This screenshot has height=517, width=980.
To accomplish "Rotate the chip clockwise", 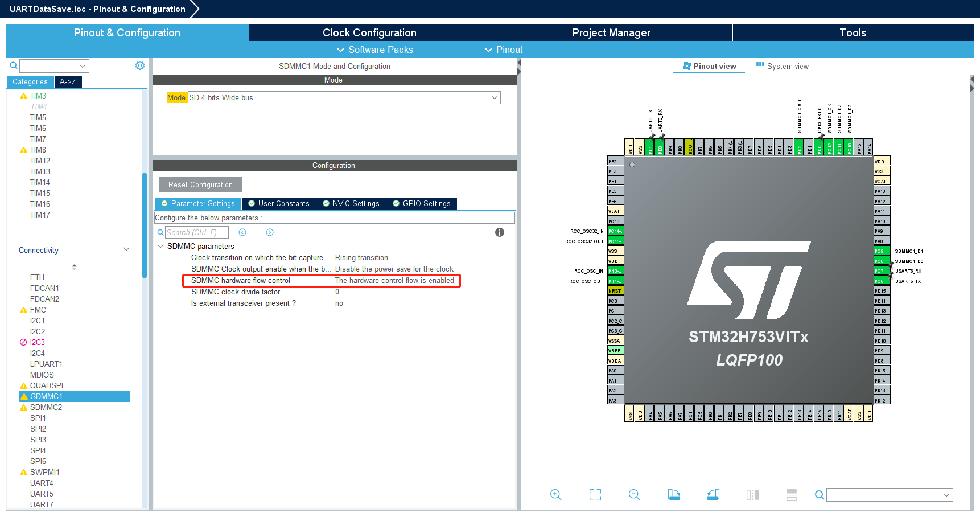I will tap(674, 495).
